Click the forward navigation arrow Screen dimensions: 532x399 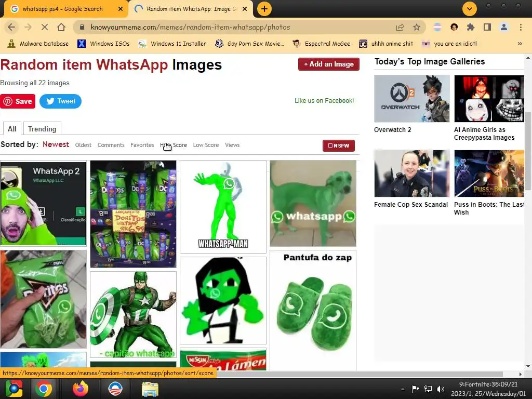[28, 27]
